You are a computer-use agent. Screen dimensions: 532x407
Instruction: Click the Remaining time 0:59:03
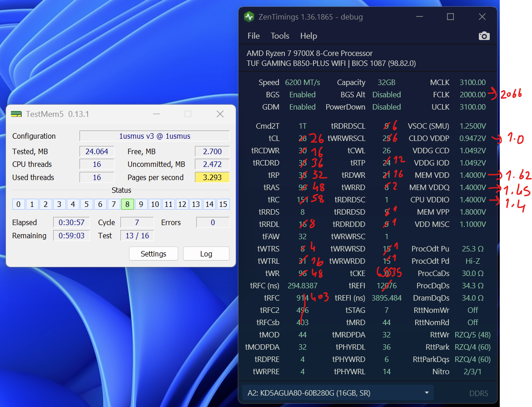(x=71, y=236)
